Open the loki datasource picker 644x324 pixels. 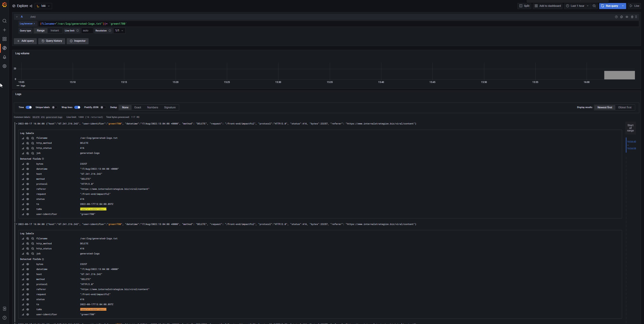point(43,6)
